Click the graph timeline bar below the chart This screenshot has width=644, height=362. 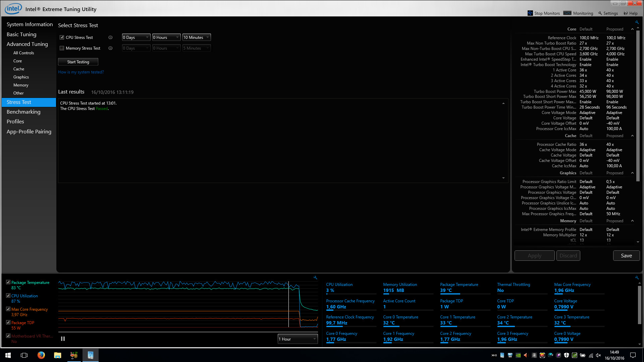click(188, 332)
